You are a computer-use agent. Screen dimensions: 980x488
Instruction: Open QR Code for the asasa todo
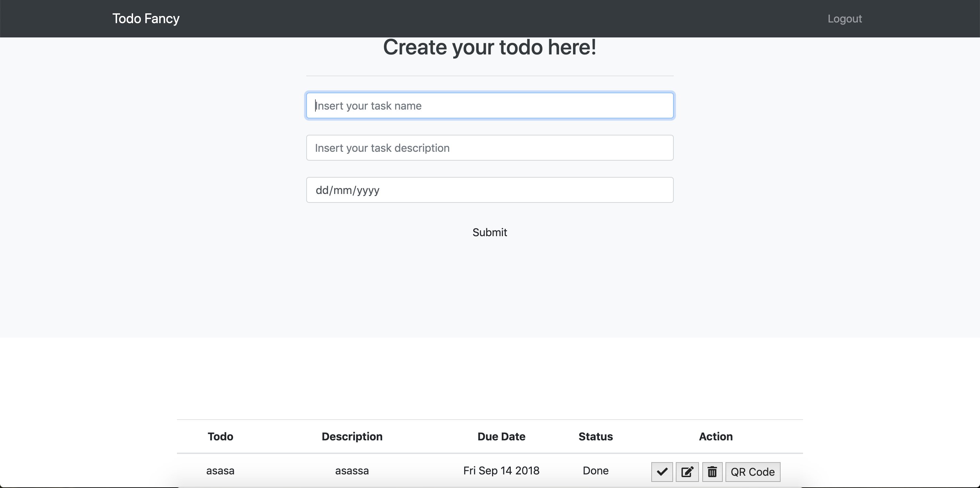click(x=752, y=472)
